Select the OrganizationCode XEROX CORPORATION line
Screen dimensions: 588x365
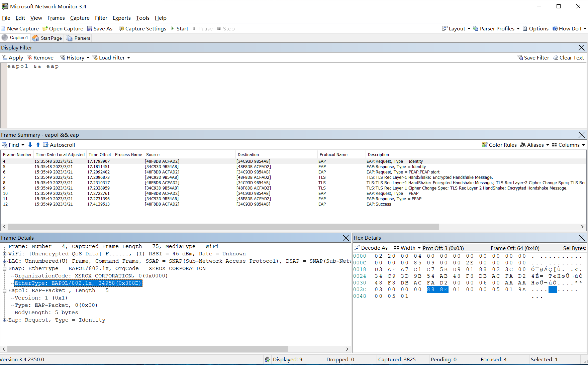pos(91,276)
